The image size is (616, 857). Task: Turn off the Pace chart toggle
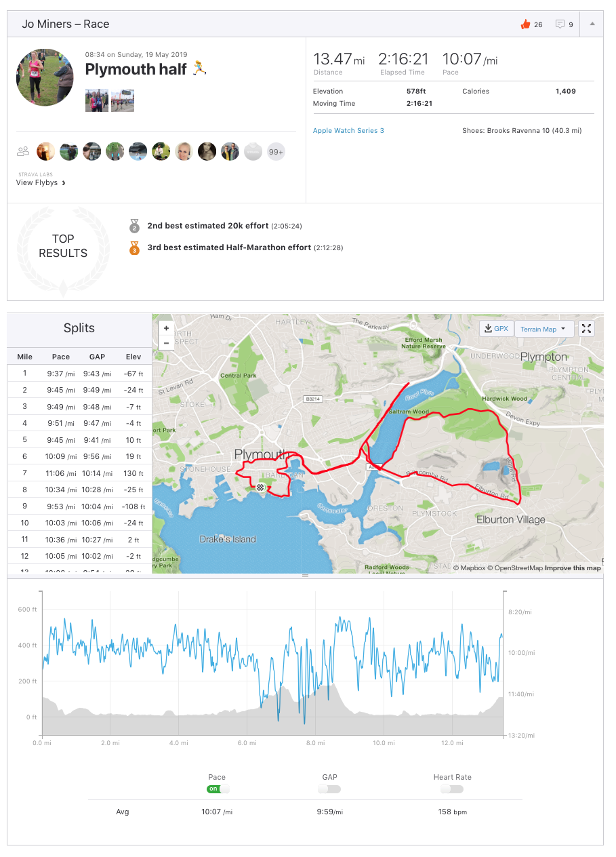click(218, 789)
